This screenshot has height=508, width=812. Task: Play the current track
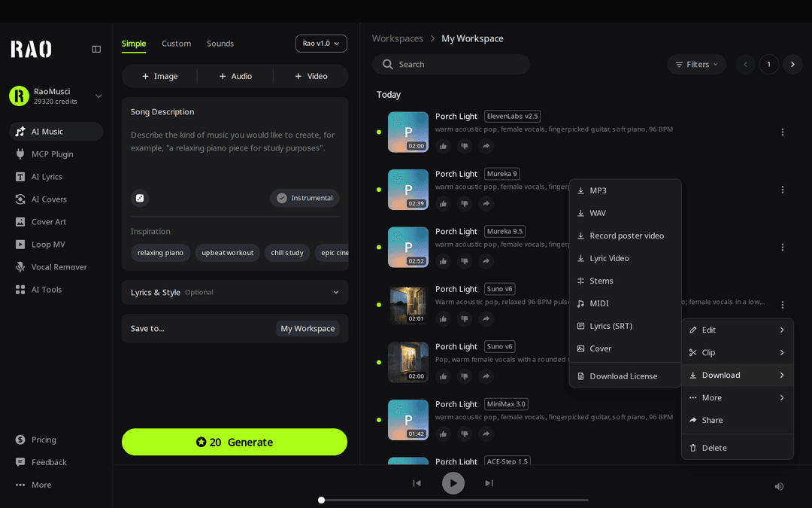453,483
